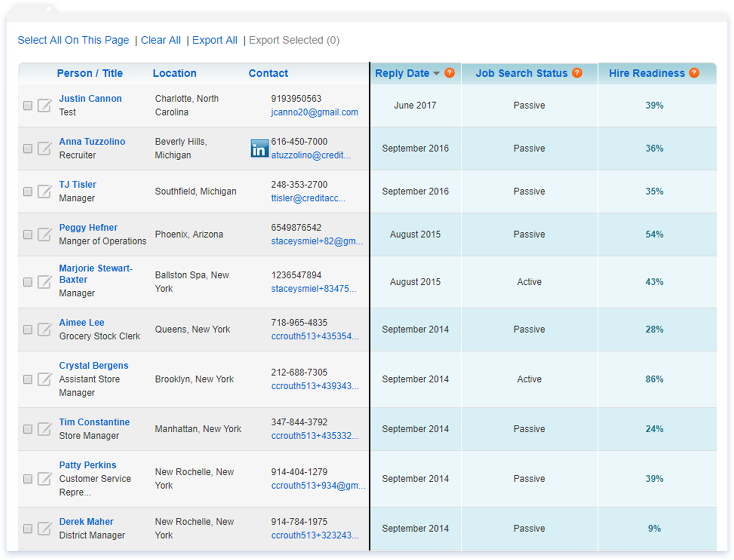Screen dimensions: 734x560
Task: Open Marjorie Stewart-Baxter's profile link
Action: point(96,274)
